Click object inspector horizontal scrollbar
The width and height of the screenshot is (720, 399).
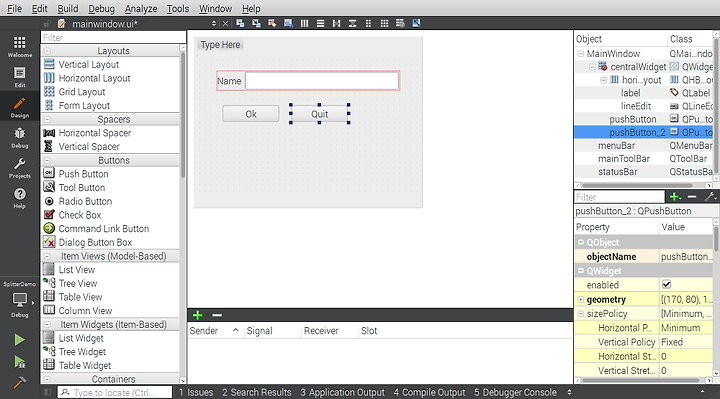point(638,185)
